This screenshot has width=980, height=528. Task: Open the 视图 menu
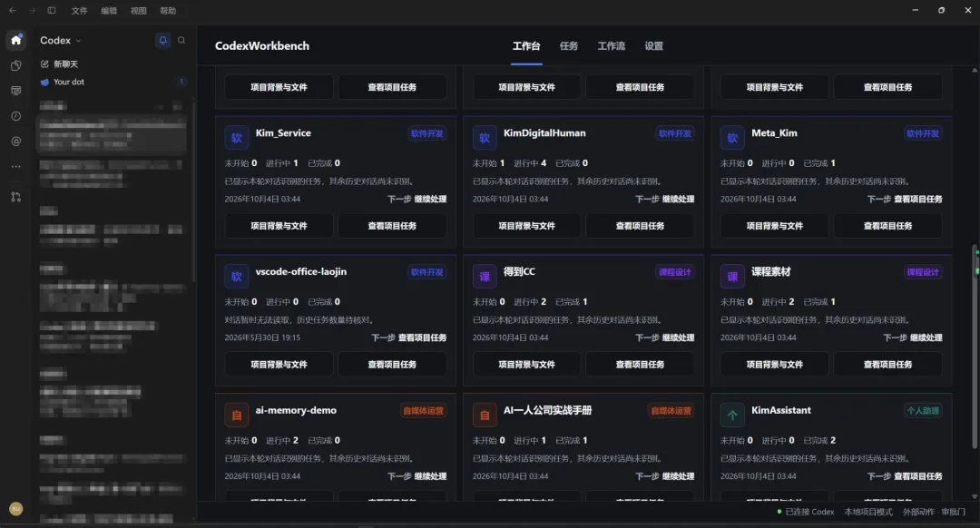[138, 11]
